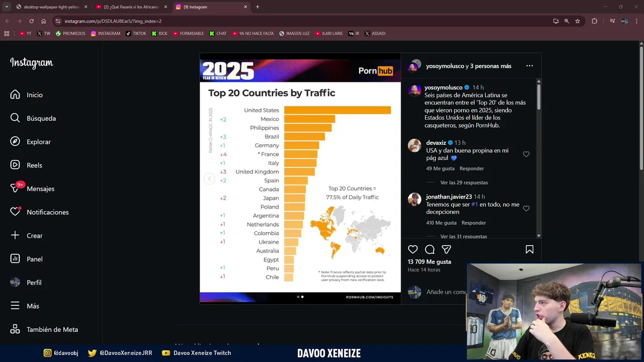Bookmark this page with star icon

[x=578, y=21]
